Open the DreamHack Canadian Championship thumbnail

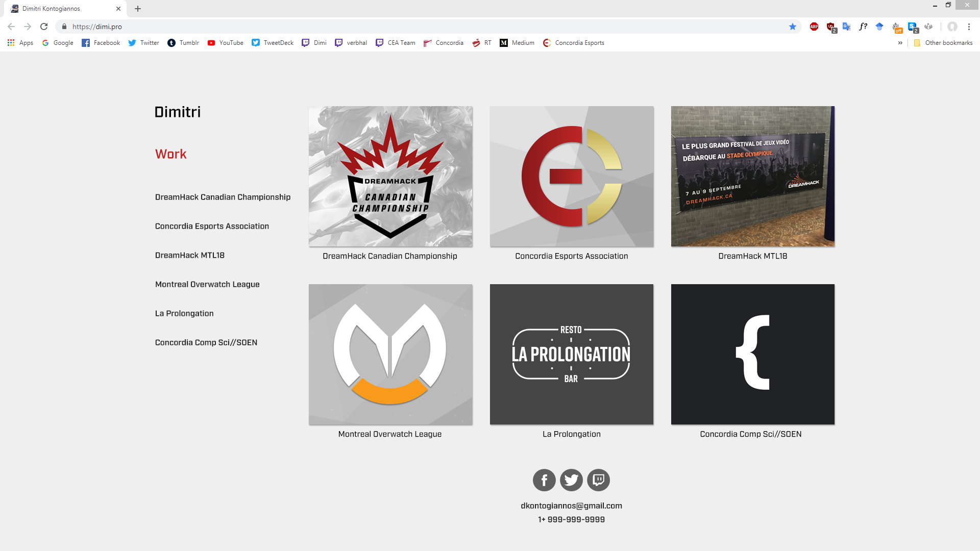pyautogui.click(x=390, y=177)
